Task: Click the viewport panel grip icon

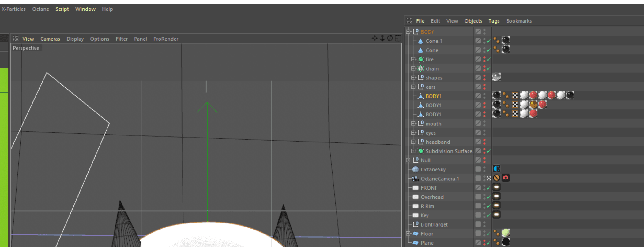Action: point(16,39)
